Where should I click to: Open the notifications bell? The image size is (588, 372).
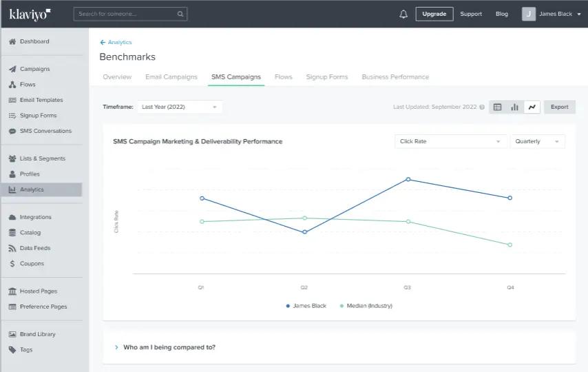(x=403, y=14)
